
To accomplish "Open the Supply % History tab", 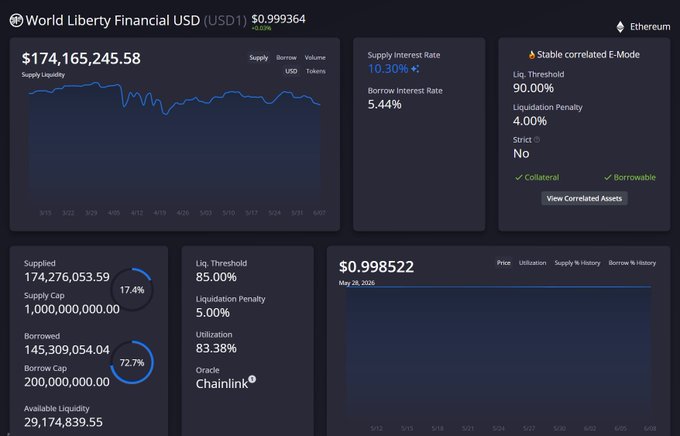I will (x=577, y=263).
